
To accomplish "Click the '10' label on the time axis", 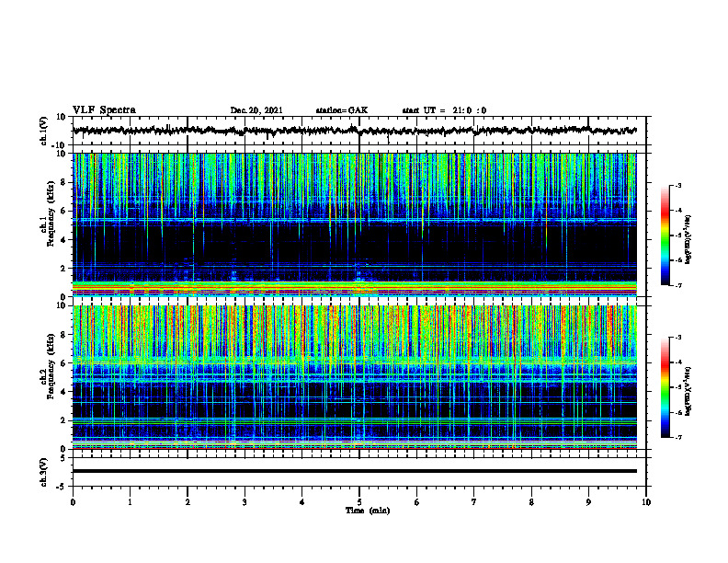I will click(646, 502).
